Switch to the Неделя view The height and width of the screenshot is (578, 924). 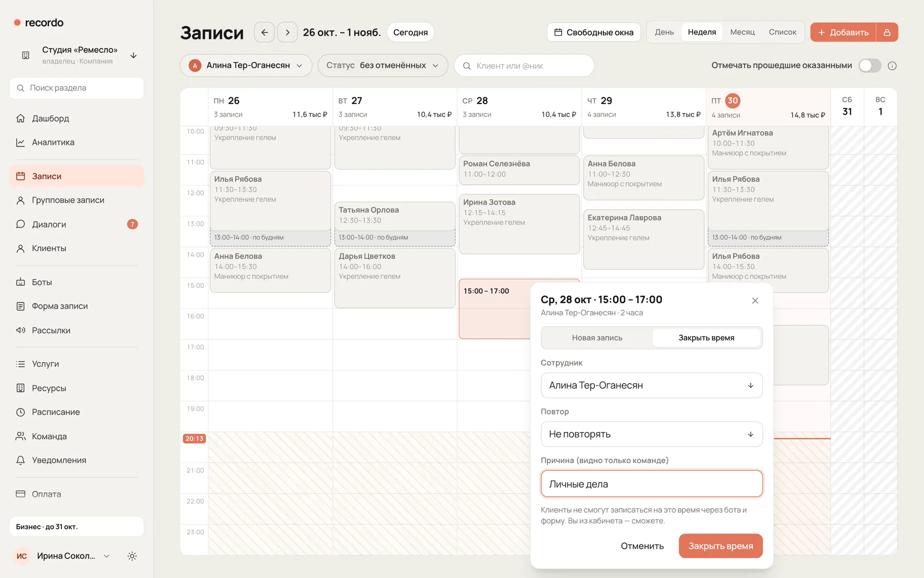[x=702, y=32]
